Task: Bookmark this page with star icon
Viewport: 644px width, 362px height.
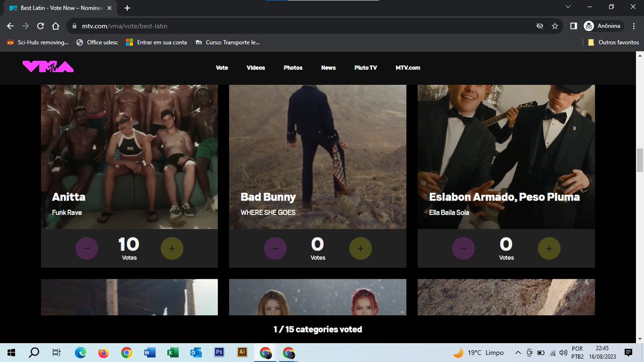Action: click(555, 26)
